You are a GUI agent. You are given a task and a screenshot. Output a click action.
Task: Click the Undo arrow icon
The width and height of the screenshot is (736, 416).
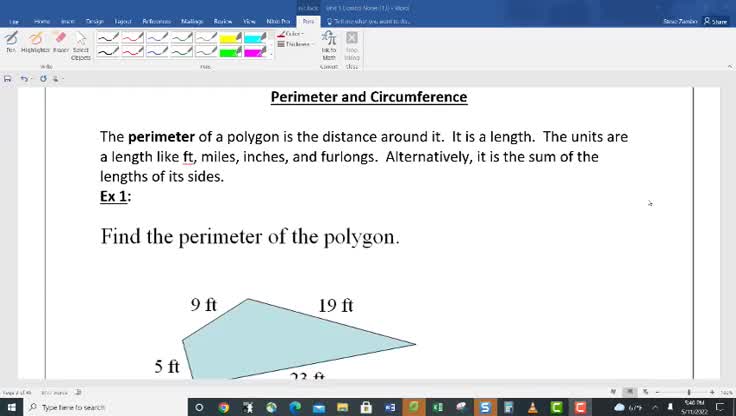coord(24,78)
